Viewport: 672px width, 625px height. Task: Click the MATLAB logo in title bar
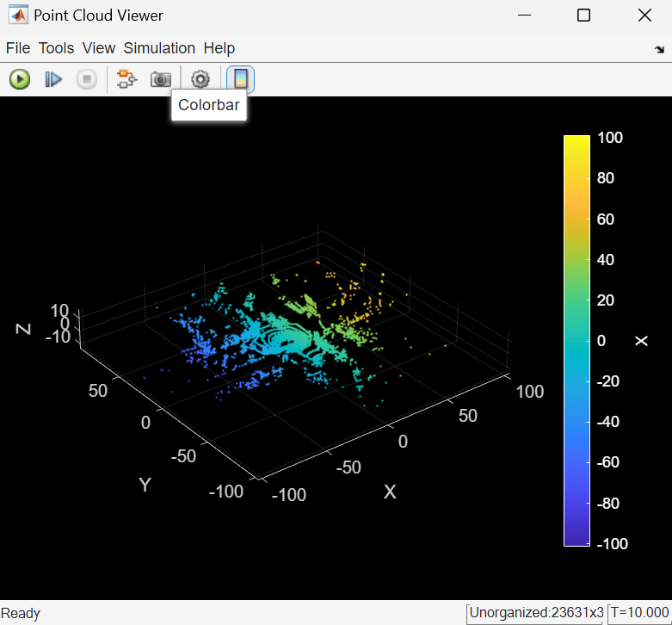coord(18,15)
